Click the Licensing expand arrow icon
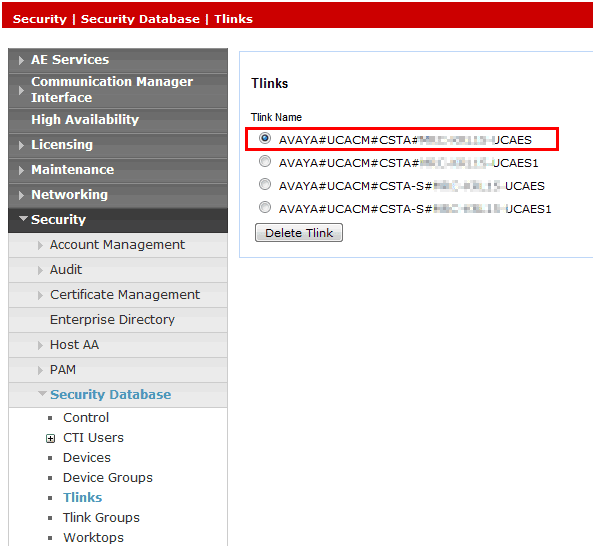The height and width of the screenshot is (546, 593). click(x=21, y=145)
